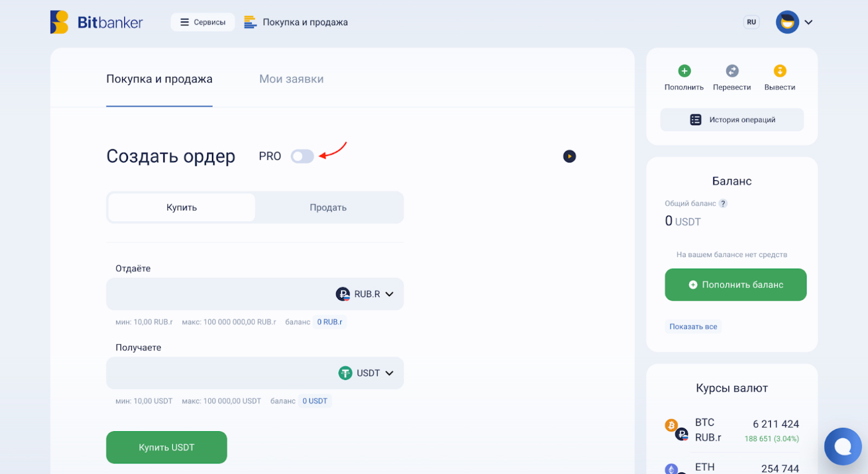Click the Bitbanker logo
Image resolution: width=868 pixels, height=474 pixels.
[97, 22]
